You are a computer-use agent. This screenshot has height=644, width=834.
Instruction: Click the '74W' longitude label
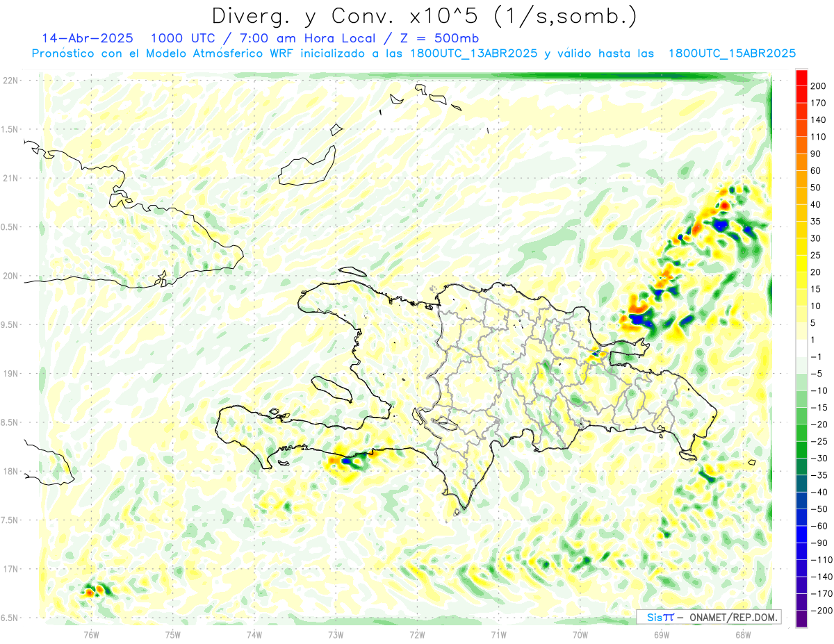[x=254, y=634]
